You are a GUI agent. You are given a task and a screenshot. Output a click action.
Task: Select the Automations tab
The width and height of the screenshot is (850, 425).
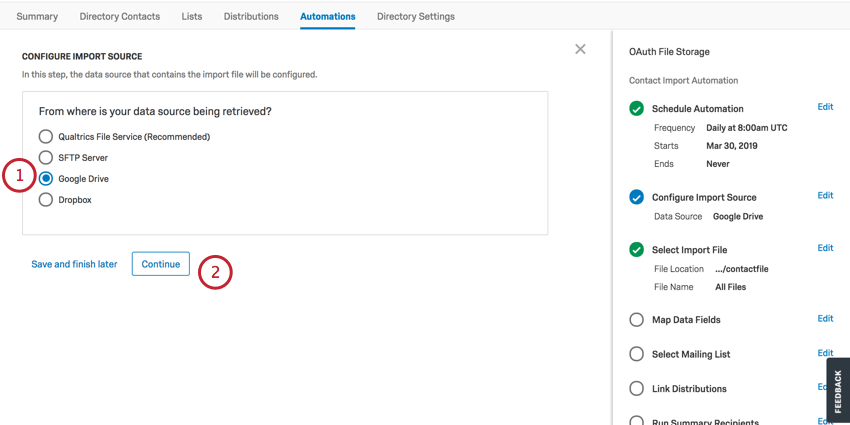tap(328, 16)
